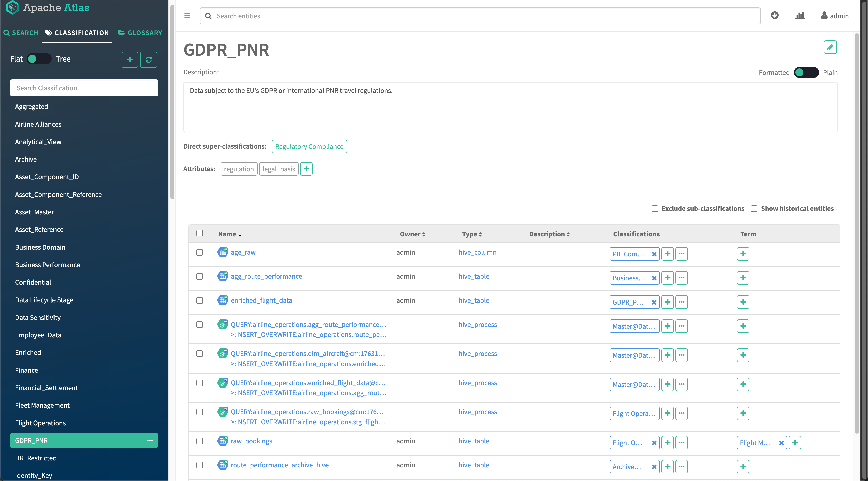Image resolution: width=868 pixels, height=481 pixels.
Task: Enable Exclude sub-classifications checkbox
Action: [654, 209]
